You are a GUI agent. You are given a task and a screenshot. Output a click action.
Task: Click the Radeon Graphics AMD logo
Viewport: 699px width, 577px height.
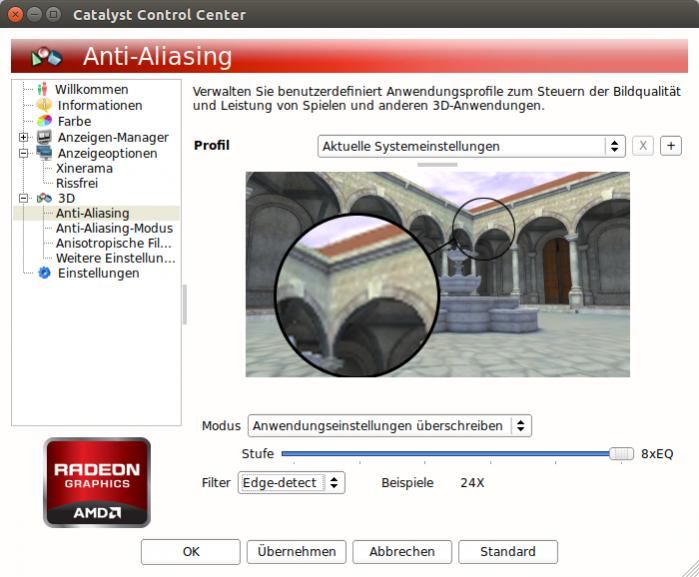(97, 482)
